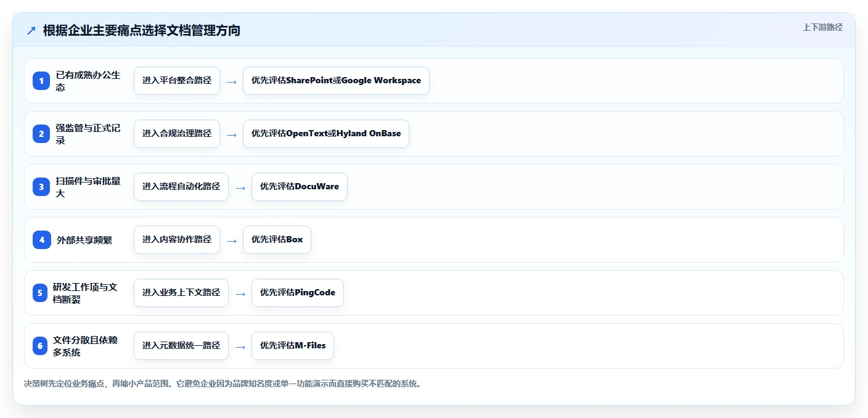Click 优先评估SharePoint或Google Workspace box

[x=336, y=81]
